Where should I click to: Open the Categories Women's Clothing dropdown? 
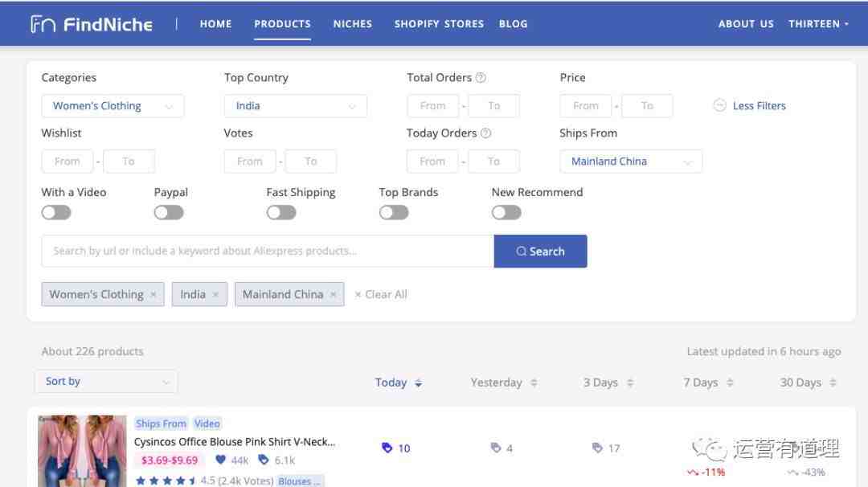(113, 106)
